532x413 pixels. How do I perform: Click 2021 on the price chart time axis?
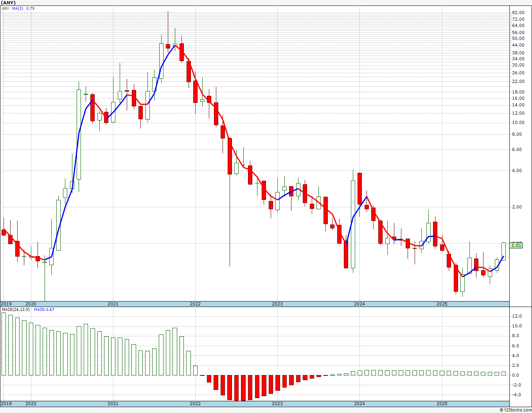coord(113,304)
